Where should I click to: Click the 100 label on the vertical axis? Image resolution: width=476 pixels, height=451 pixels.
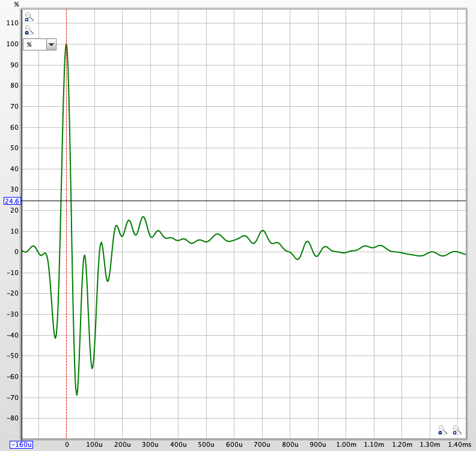pos(12,44)
